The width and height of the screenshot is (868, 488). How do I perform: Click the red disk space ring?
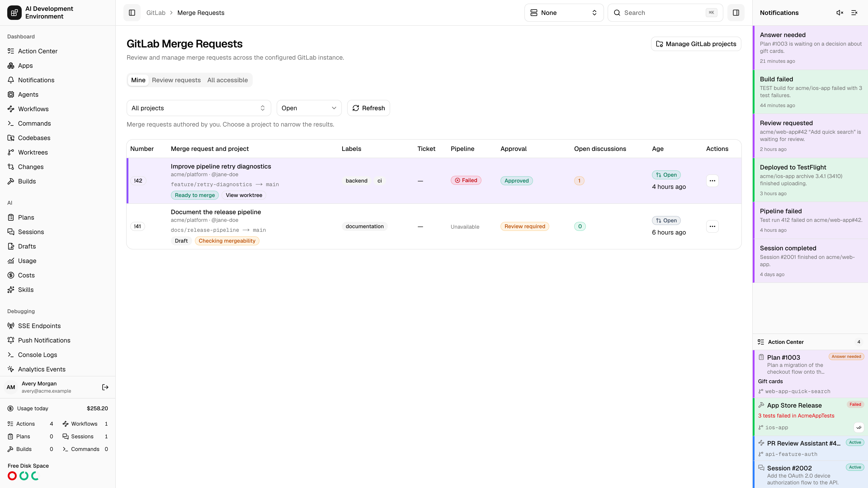tap(12, 476)
